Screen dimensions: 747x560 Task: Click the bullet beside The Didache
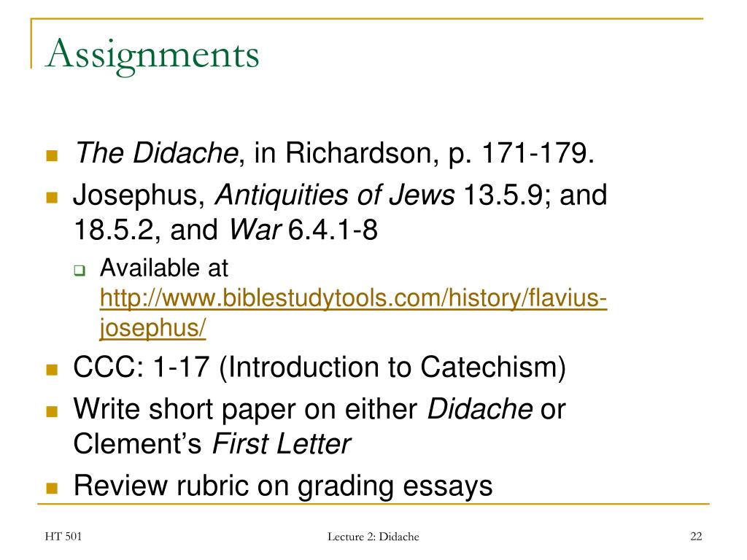coord(52,155)
